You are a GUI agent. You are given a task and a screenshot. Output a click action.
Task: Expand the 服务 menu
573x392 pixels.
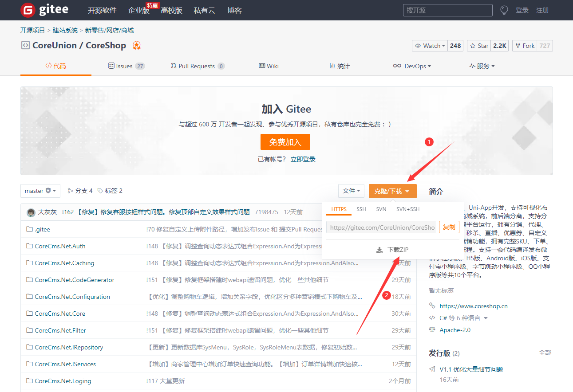click(x=482, y=66)
